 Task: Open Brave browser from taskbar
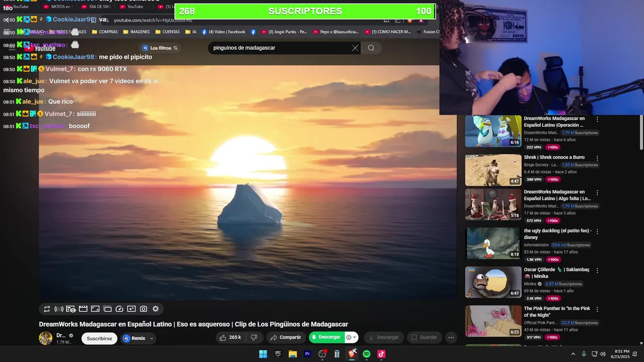(x=352, y=354)
